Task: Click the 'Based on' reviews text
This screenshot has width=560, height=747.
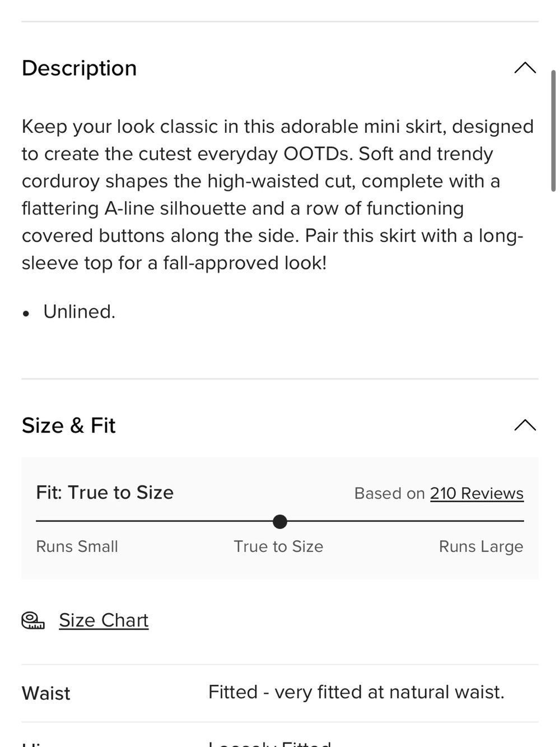Action: click(390, 493)
